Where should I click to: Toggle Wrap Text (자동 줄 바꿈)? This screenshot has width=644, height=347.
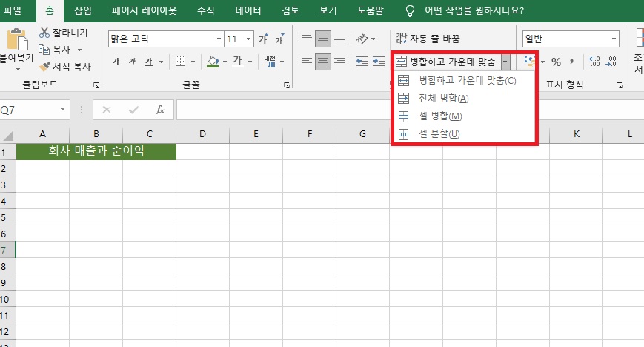click(428, 39)
